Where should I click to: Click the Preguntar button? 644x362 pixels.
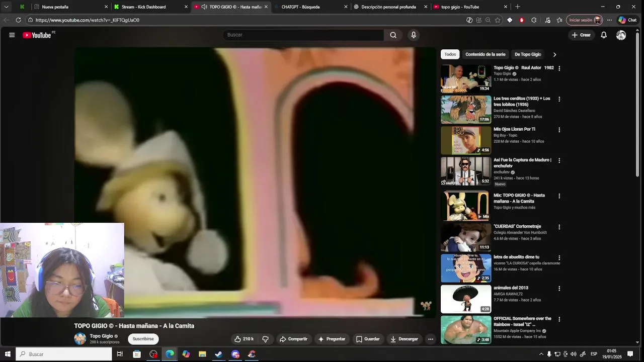click(332, 339)
